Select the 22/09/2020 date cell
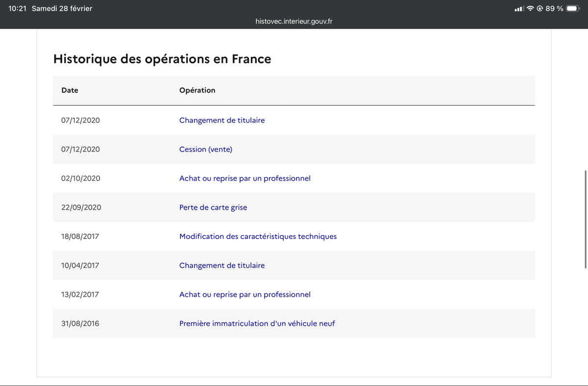The height and width of the screenshot is (386, 588). (81, 207)
